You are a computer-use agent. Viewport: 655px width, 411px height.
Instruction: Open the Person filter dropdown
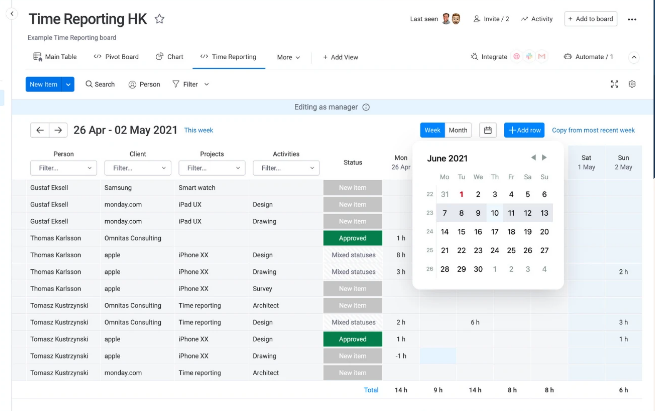tap(63, 168)
